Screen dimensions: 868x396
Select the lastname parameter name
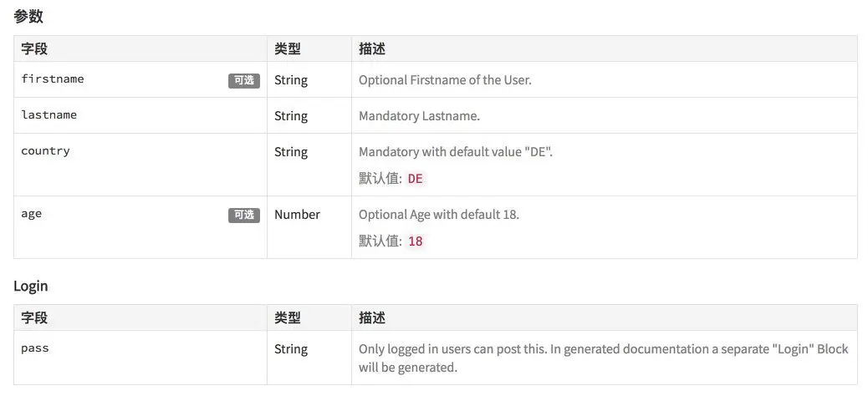[x=49, y=115]
